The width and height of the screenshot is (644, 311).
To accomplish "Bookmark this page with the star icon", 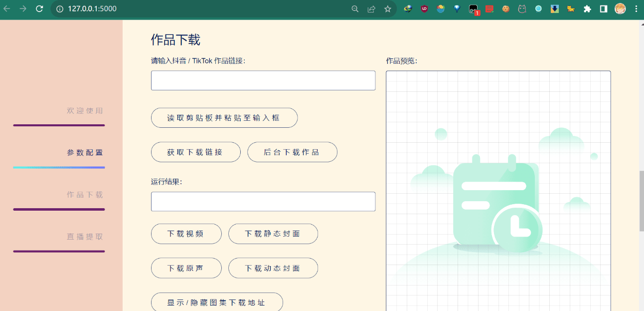I will 388,8.
